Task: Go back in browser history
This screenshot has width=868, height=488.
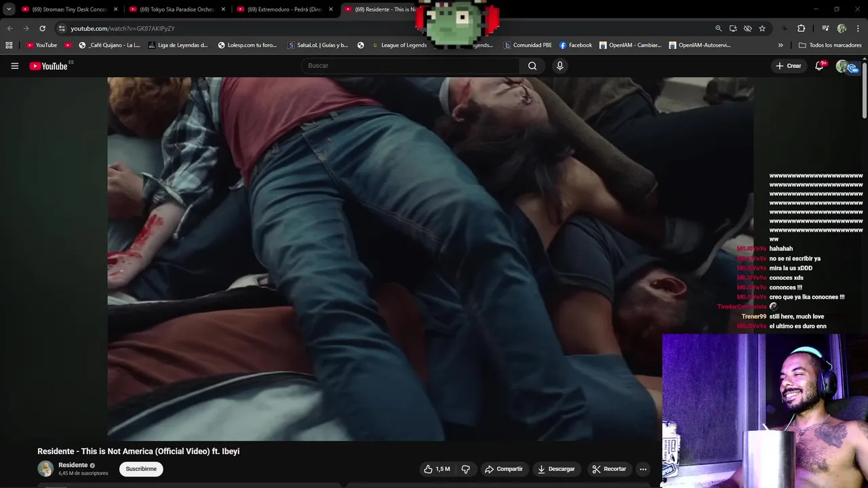Action: (9, 28)
